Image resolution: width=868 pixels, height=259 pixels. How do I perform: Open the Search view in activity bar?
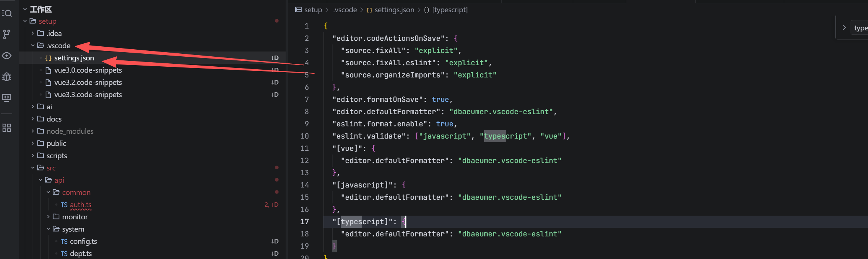click(7, 13)
